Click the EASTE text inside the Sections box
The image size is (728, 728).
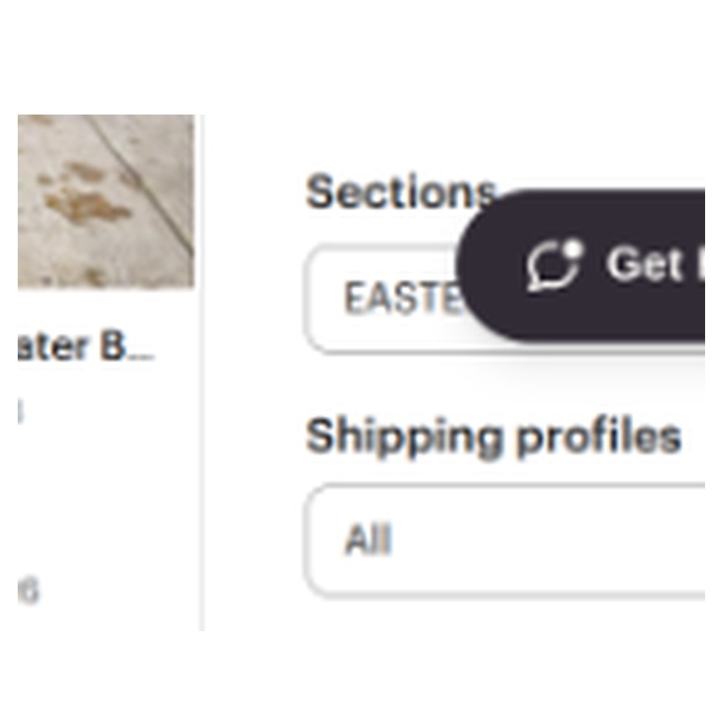point(403,299)
